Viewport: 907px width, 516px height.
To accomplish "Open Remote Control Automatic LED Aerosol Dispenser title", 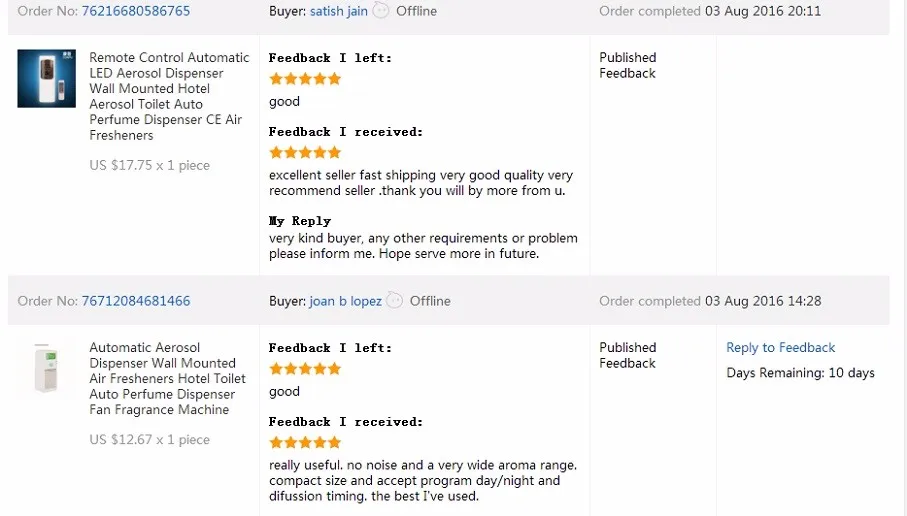I will coord(169,96).
